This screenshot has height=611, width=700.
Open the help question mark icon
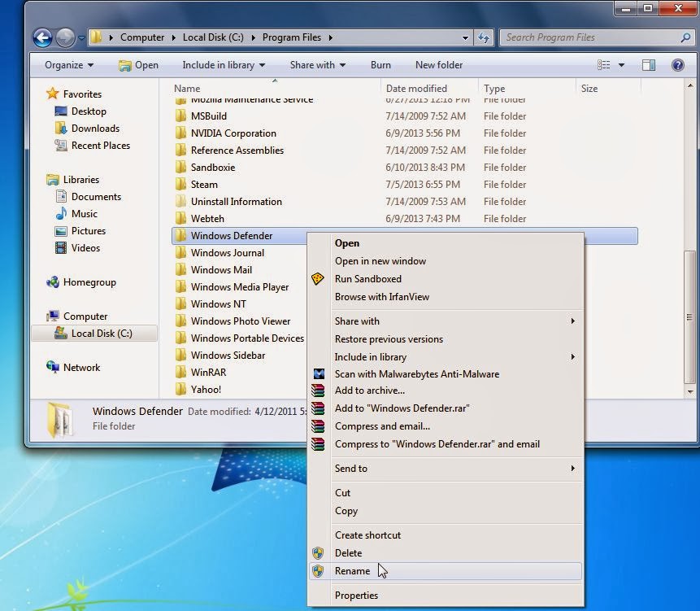click(x=678, y=65)
